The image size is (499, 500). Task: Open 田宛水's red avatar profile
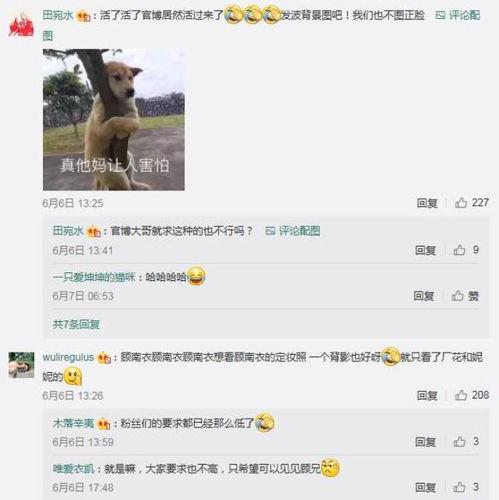[21, 24]
